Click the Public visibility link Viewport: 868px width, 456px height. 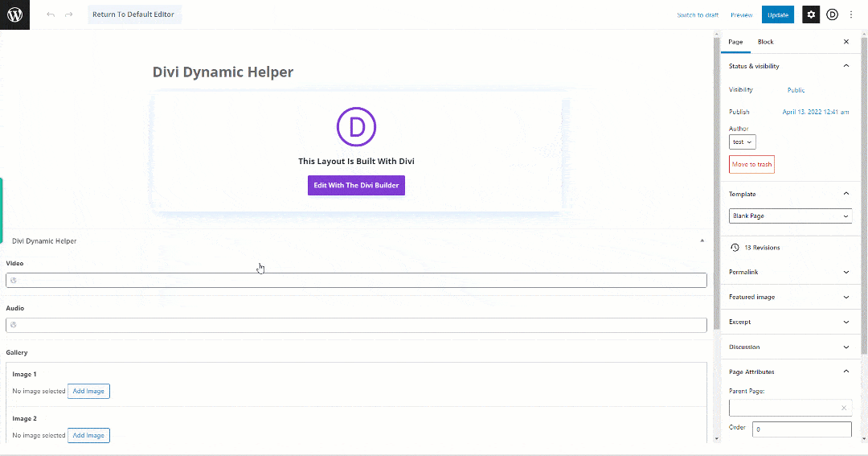click(796, 90)
